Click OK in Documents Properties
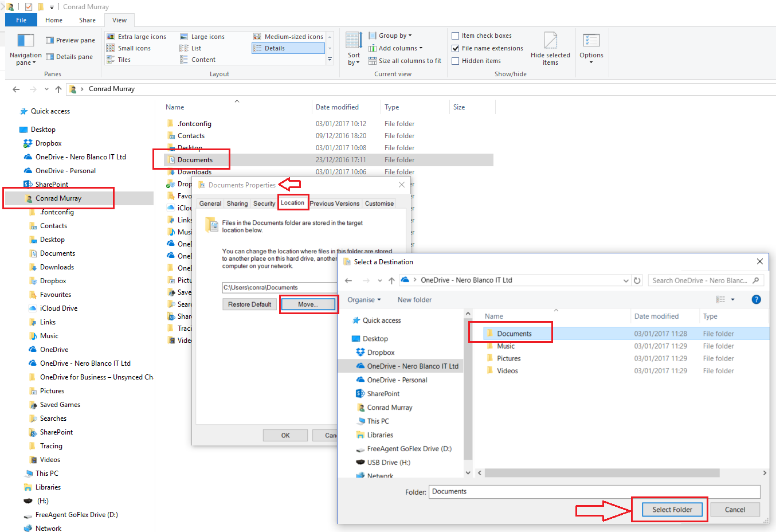This screenshot has height=532, width=776. tap(285, 436)
